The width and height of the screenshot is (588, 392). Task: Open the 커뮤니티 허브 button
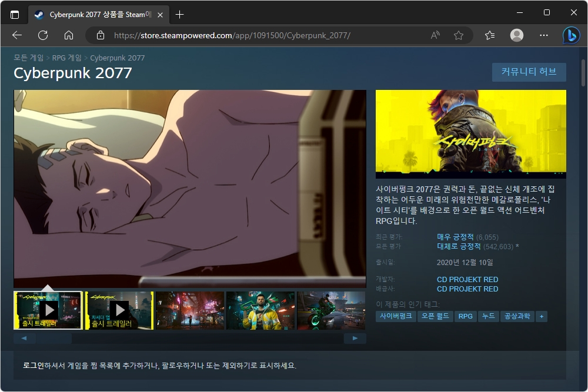(x=529, y=72)
